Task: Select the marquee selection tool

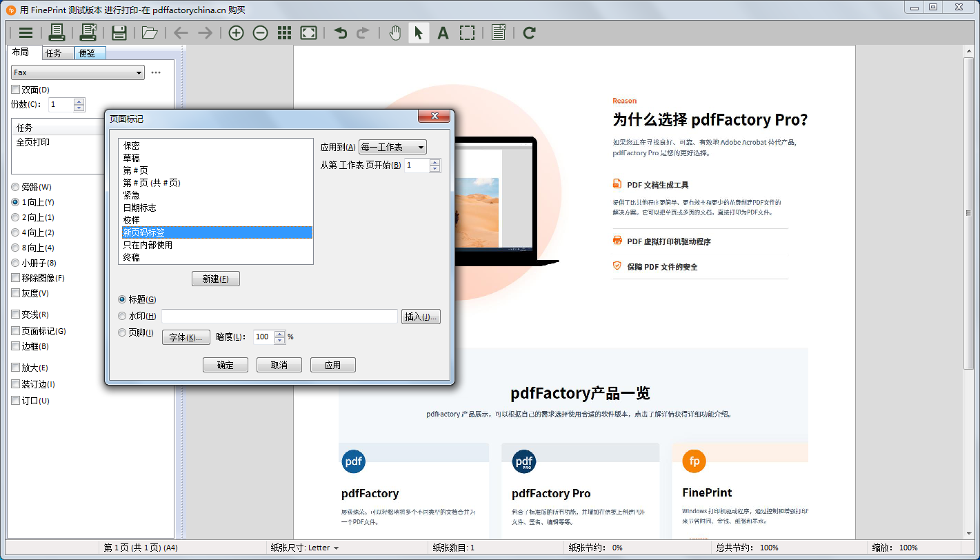Action: 468,32
